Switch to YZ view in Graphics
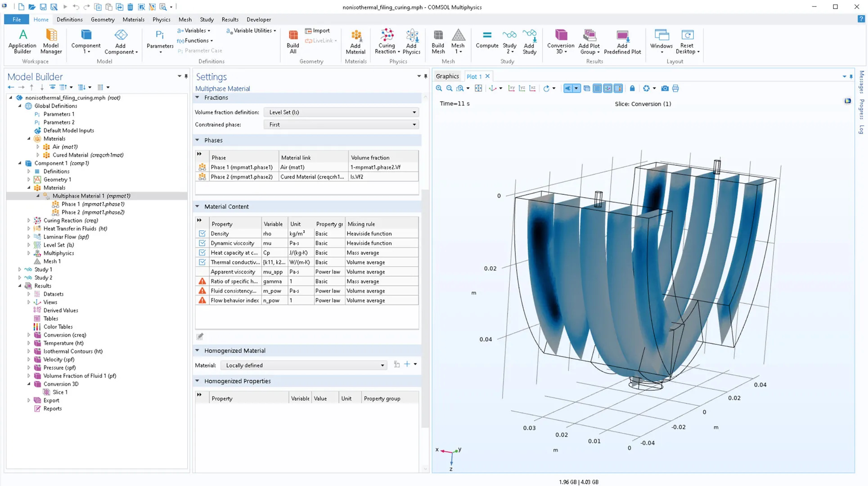868x486 pixels. click(522, 88)
